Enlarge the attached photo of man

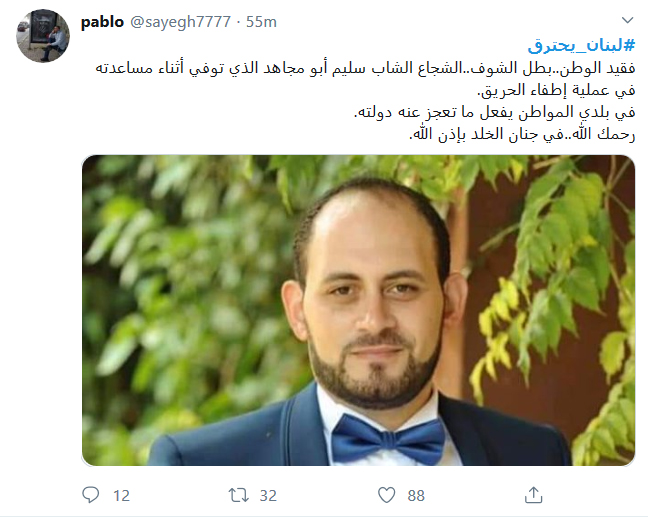pyautogui.click(x=358, y=310)
